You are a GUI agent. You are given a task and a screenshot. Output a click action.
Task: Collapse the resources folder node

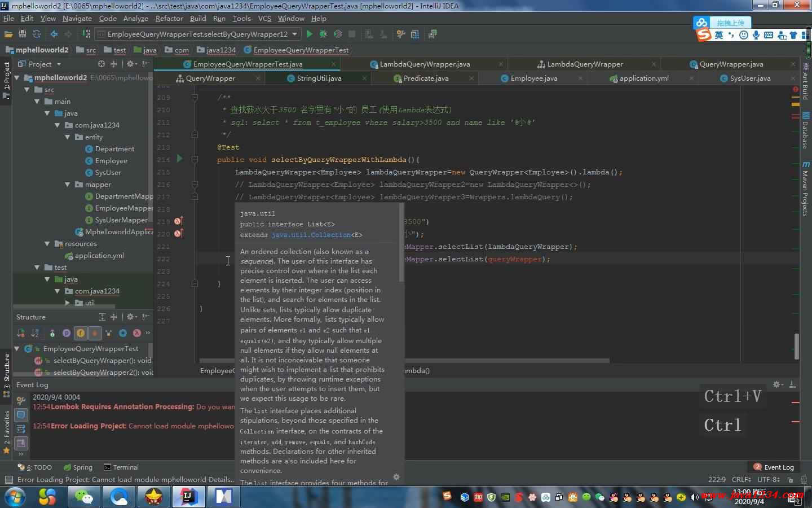click(47, 243)
